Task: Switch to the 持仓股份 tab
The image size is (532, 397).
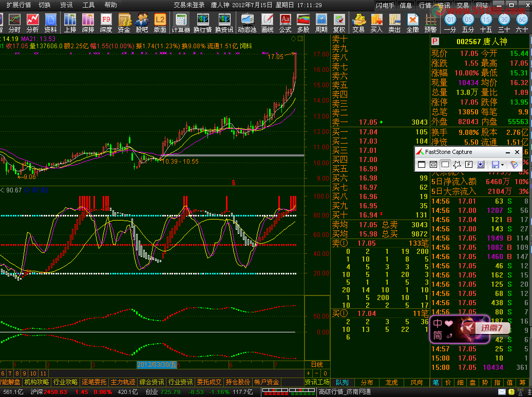Action: pyautogui.click(x=238, y=382)
